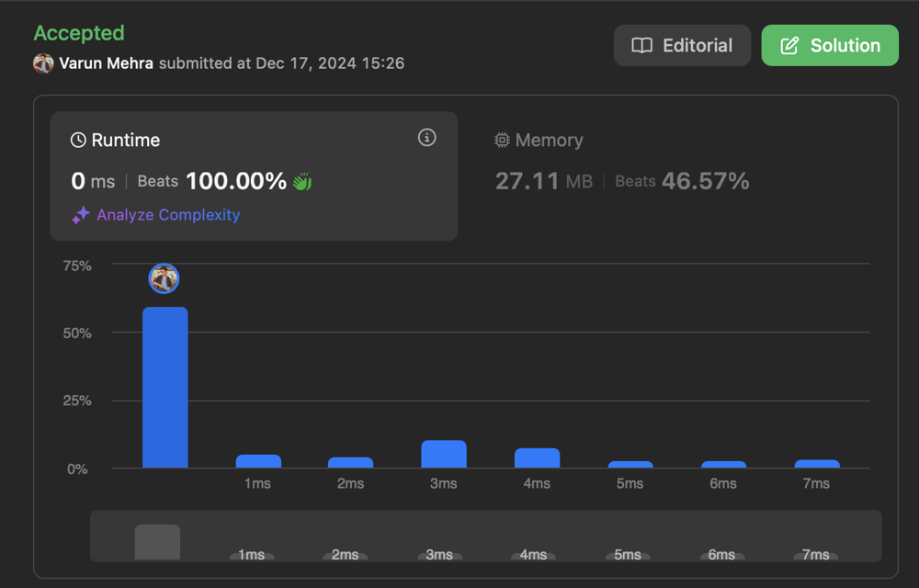Screen dimensions: 919x588
Task: Open the Solution editor
Action: click(830, 44)
